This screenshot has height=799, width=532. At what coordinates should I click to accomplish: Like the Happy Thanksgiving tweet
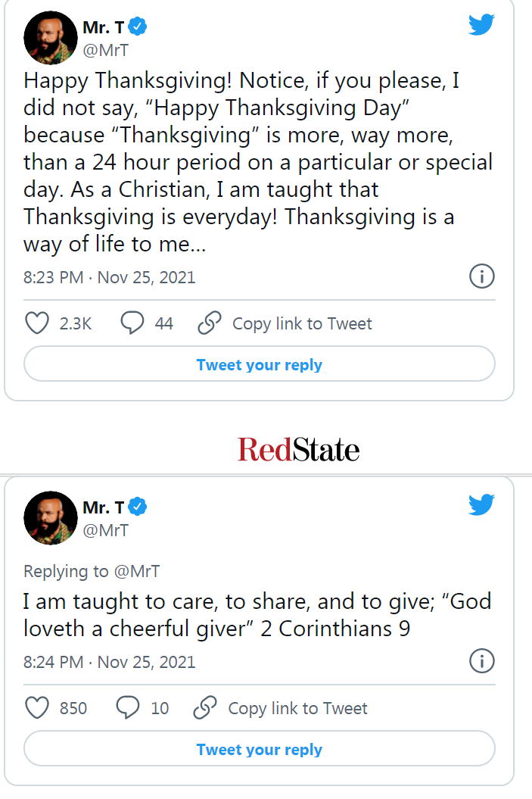37,323
